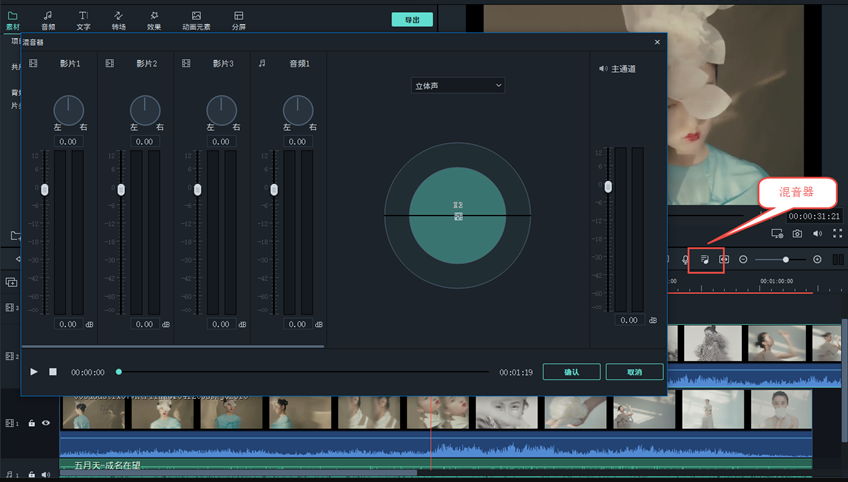This screenshot has height=482, width=848.
Task: Click the zoom-in plus icon on timeline
Action: (x=817, y=259)
